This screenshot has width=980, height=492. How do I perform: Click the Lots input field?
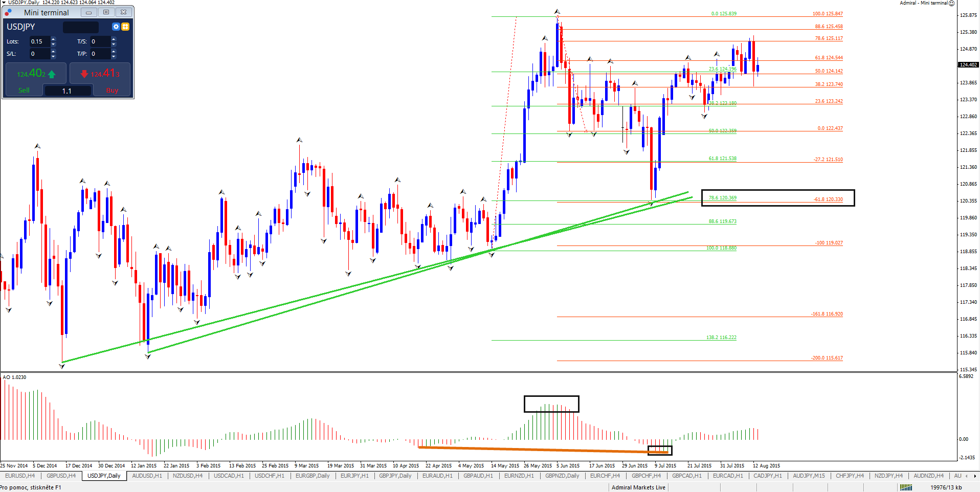click(39, 41)
